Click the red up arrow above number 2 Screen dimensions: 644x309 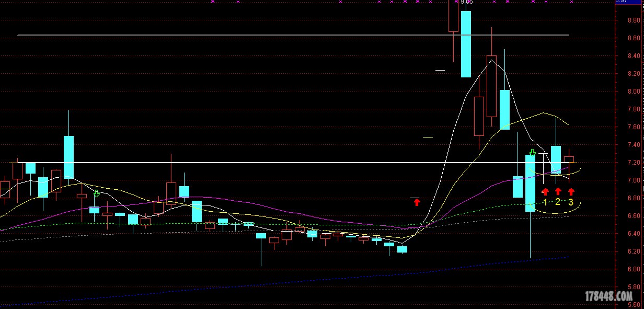click(x=558, y=192)
